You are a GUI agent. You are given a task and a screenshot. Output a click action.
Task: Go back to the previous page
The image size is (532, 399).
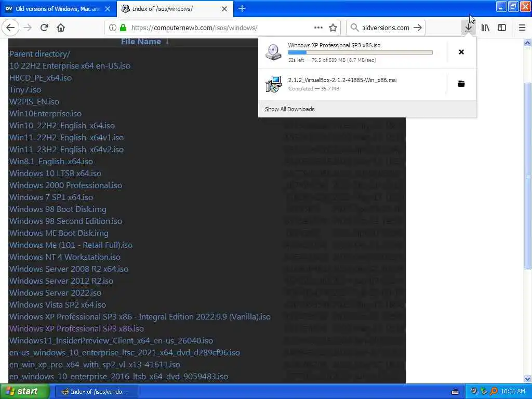point(10,28)
